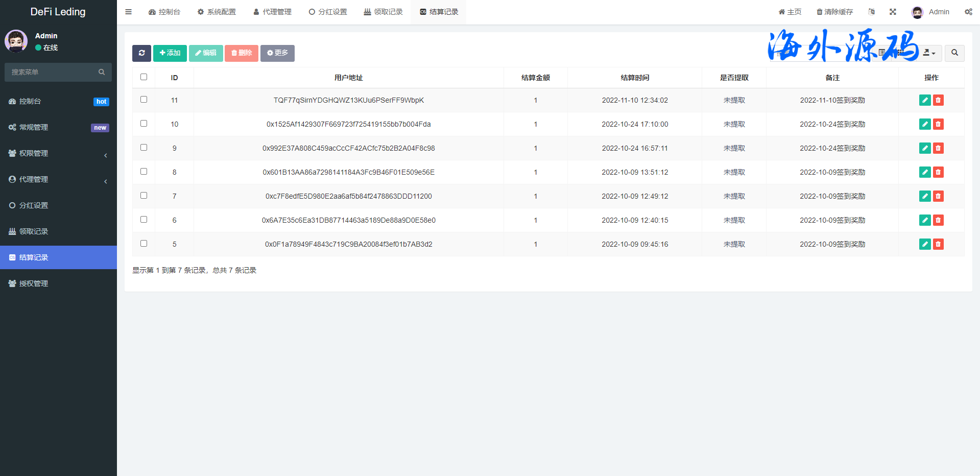This screenshot has height=476, width=980.
Task: Click 清除缓存 in the top bar
Action: pos(834,12)
